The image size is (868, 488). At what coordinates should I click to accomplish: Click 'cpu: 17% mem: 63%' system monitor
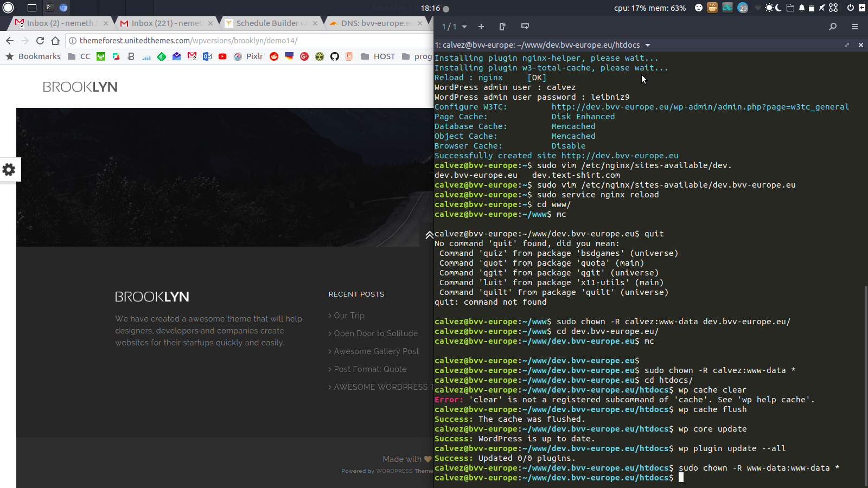[650, 8]
